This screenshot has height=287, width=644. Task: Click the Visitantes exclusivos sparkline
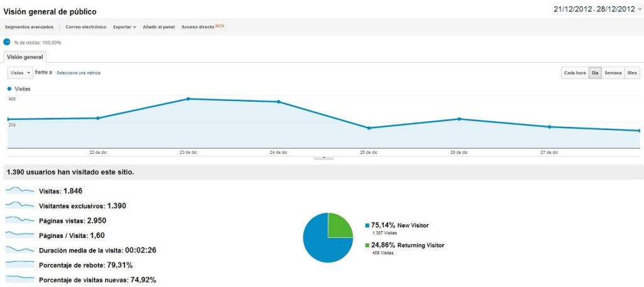tap(19, 205)
